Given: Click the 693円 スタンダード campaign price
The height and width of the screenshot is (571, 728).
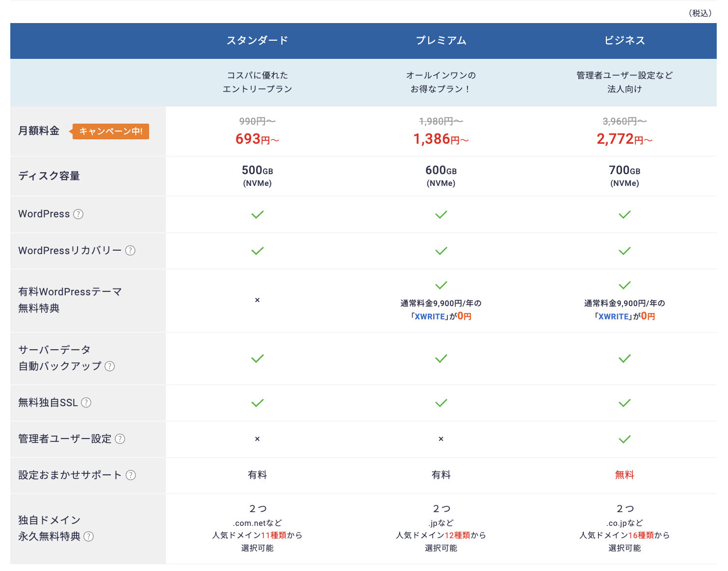Looking at the screenshot, I should click(257, 139).
